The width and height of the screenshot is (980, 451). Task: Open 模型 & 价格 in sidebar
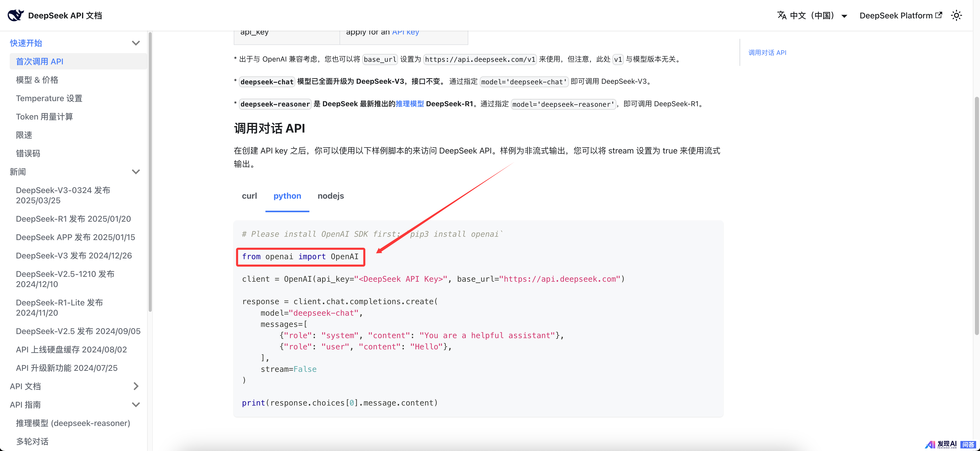(x=37, y=80)
